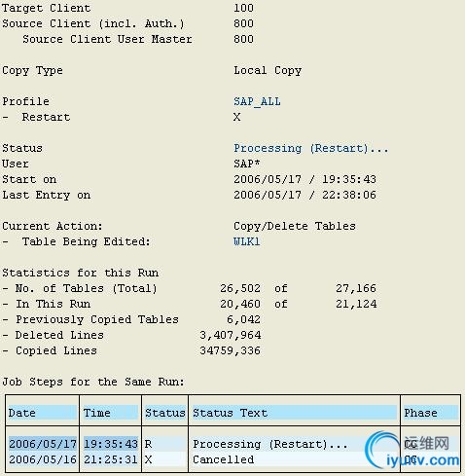Open the WLK1 table link
Image resolution: width=465 pixels, height=476 pixels.
click(247, 241)
